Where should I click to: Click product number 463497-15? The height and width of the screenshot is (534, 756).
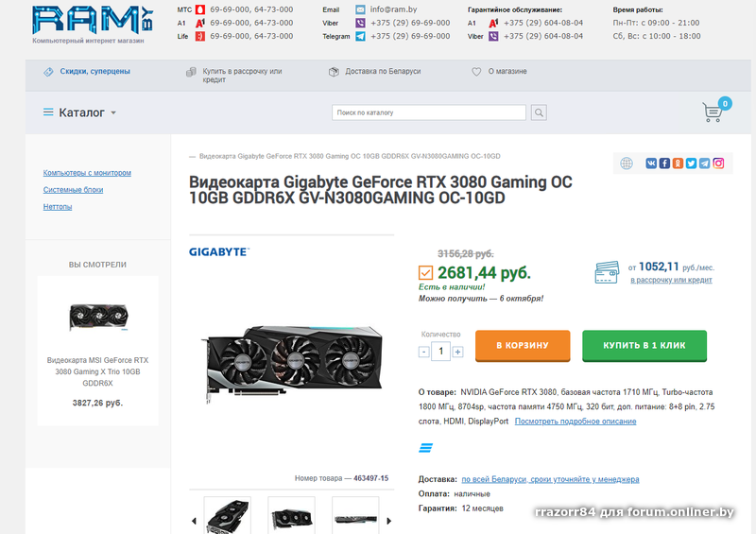370,478
